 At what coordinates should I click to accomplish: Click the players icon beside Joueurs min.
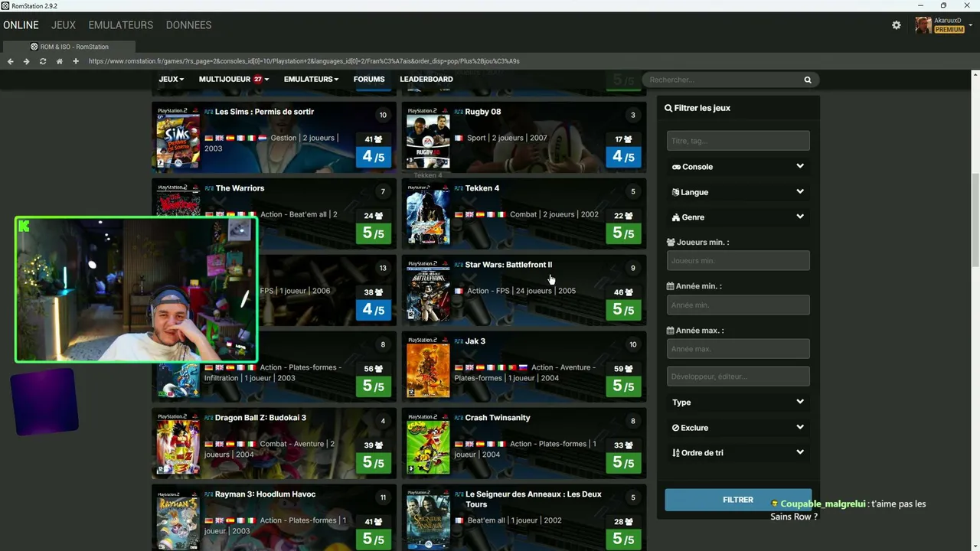point(671,243)
